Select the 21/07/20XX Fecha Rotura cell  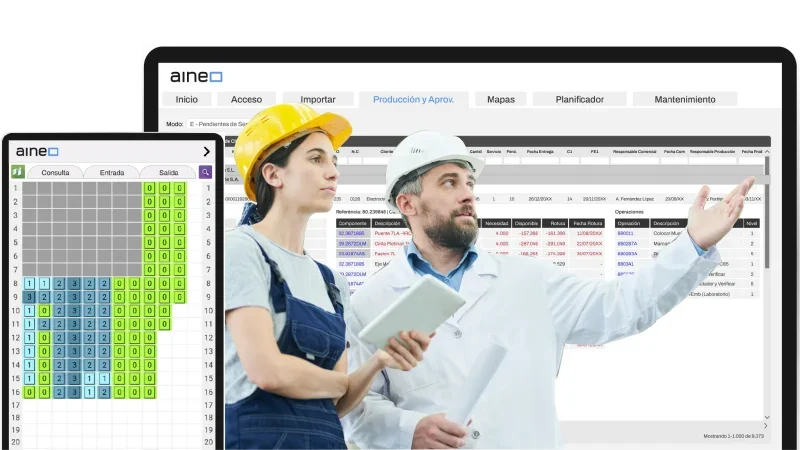pos(589,244)
